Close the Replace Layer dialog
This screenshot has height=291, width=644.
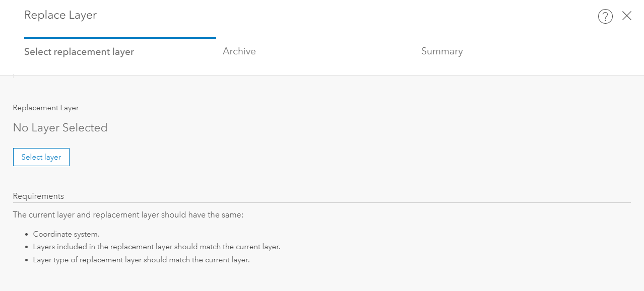click(x=627, y=16)
